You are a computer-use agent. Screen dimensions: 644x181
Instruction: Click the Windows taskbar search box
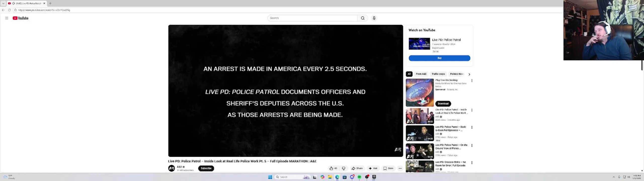click(x=293, y=177)
